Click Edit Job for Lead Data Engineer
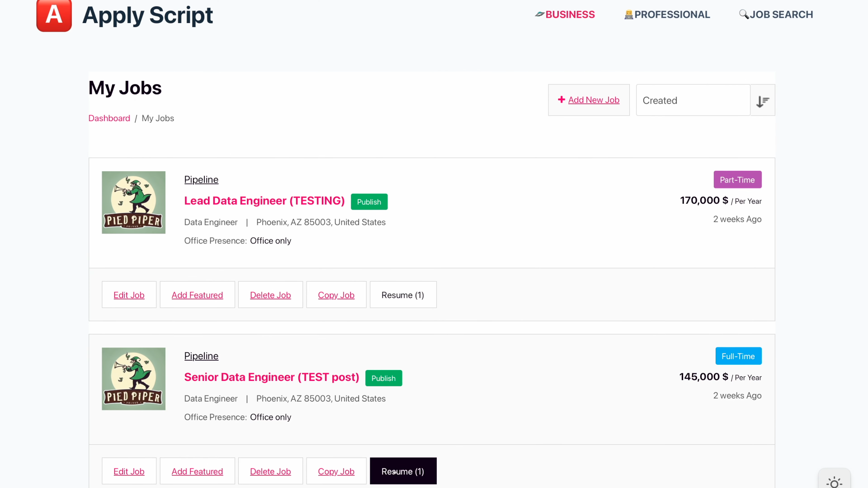This screenshot has width=868, height=488. click(x=129, y=295)
